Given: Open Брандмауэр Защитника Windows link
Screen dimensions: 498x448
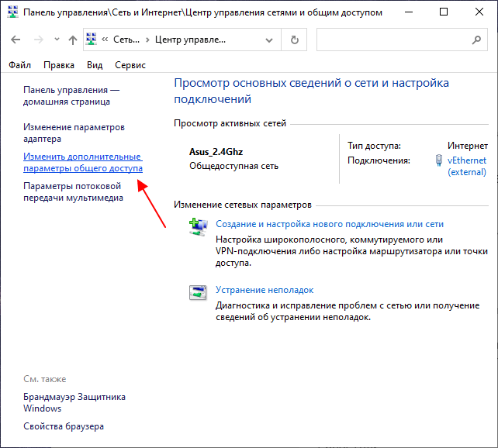Looking at the screenshot, I should [74, 402].
